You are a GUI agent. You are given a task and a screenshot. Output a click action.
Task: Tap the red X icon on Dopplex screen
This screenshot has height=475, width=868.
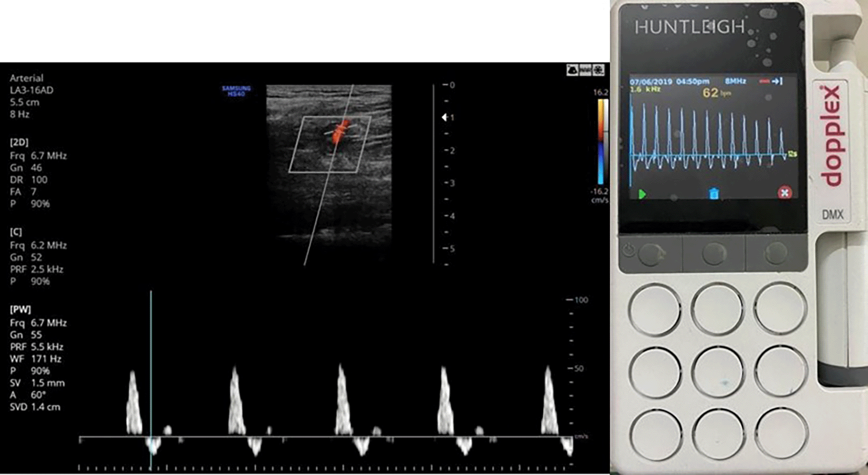784,192
